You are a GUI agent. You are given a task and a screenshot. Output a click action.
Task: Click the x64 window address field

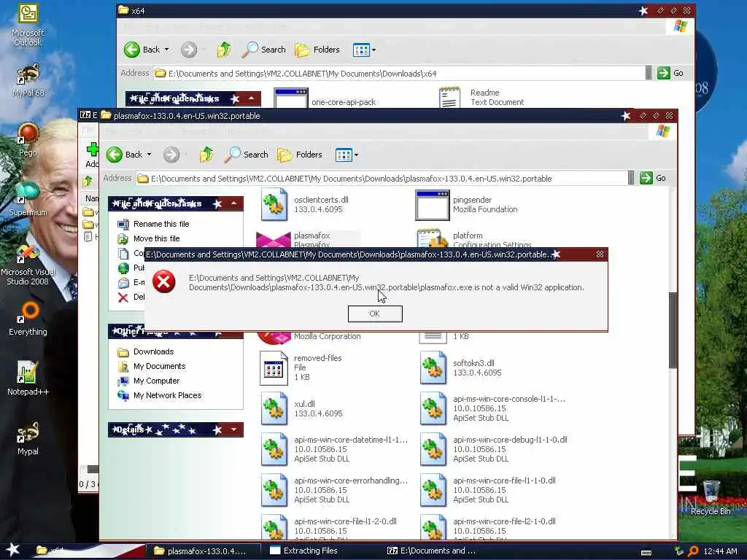coord(399,74)
